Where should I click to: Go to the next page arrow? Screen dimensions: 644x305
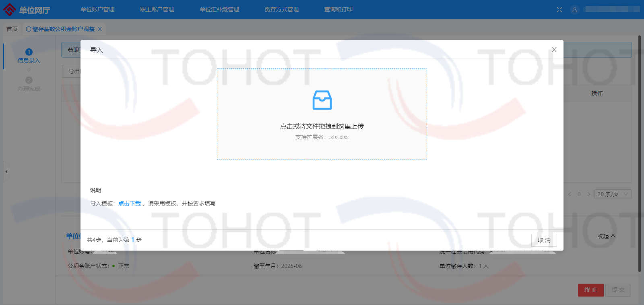589,194
